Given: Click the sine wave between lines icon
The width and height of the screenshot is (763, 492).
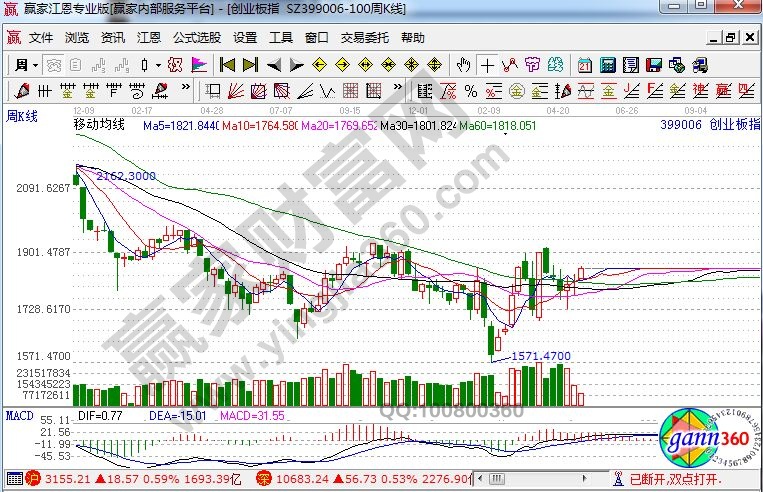Looking at the screenshot, I should (586, 91).
